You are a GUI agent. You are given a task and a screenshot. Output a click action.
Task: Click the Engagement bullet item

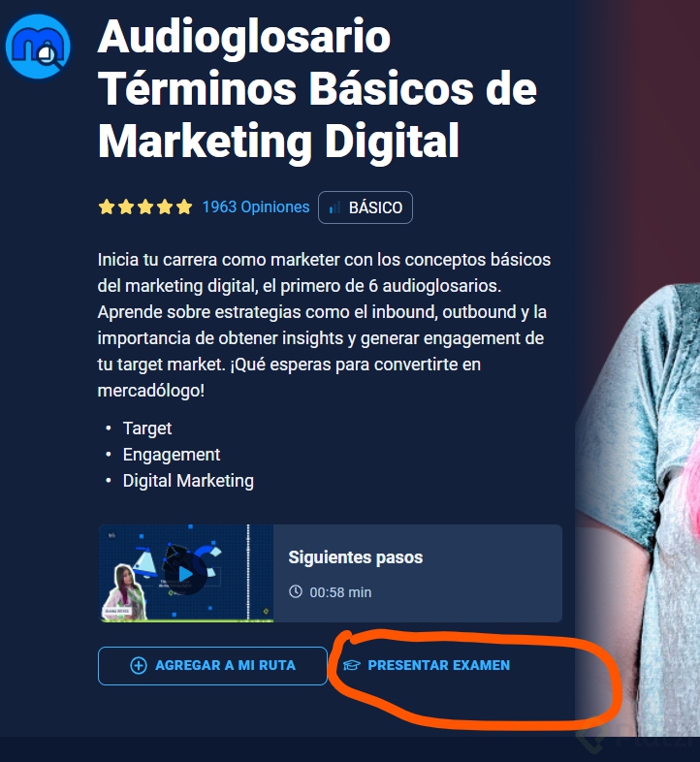click(x=171, y=455)
